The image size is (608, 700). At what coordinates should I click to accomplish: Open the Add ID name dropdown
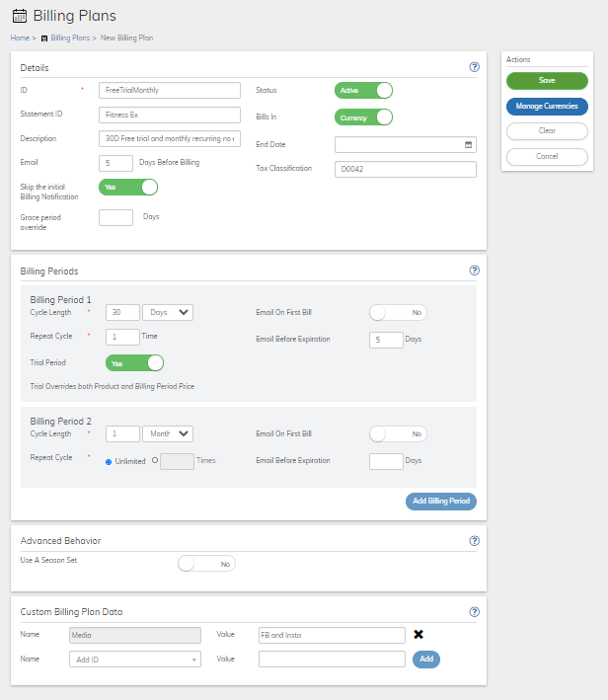(135, 660)
